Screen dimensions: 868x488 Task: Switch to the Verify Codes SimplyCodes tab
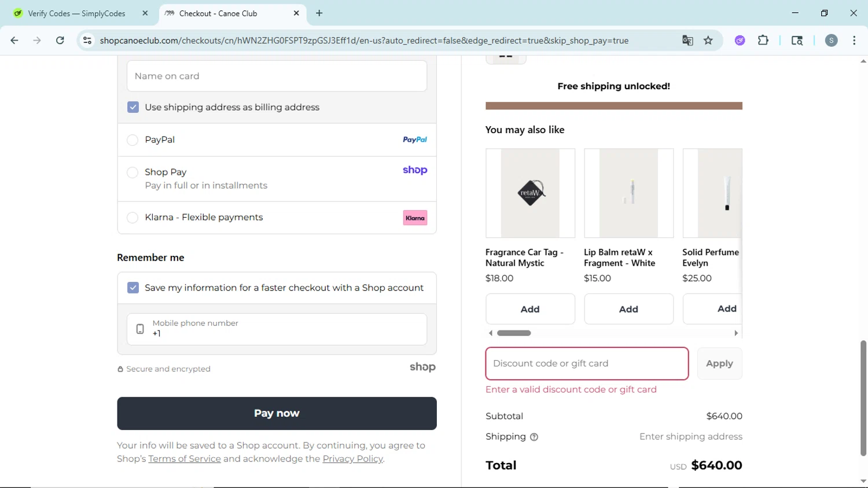point(78,13)
